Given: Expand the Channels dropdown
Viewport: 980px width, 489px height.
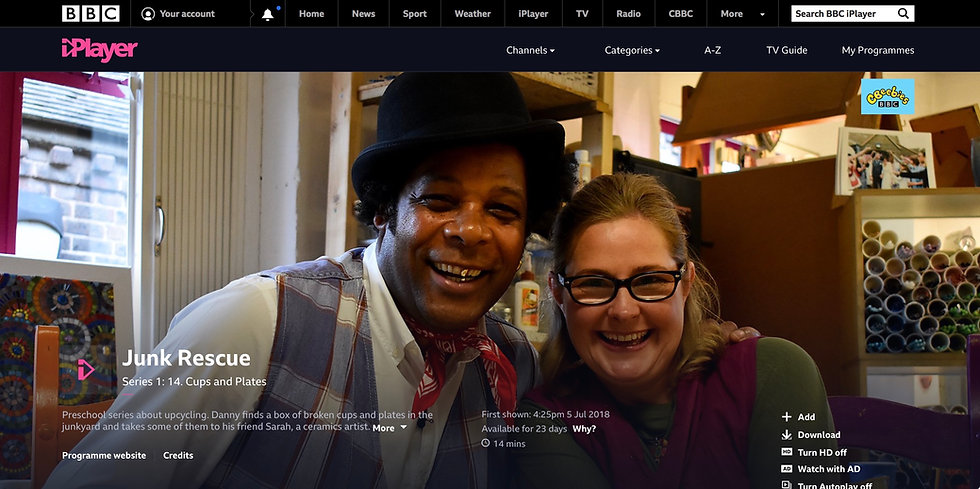Looking at the screenshot, I should point(530,50).
